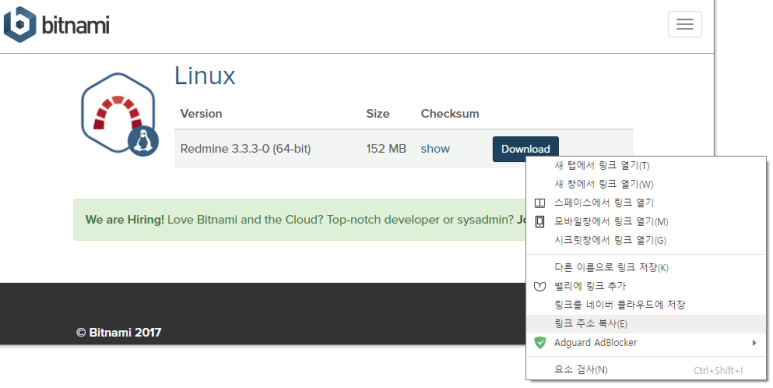
Task: Click the Bitnami logo
Action: click(57, 24)
